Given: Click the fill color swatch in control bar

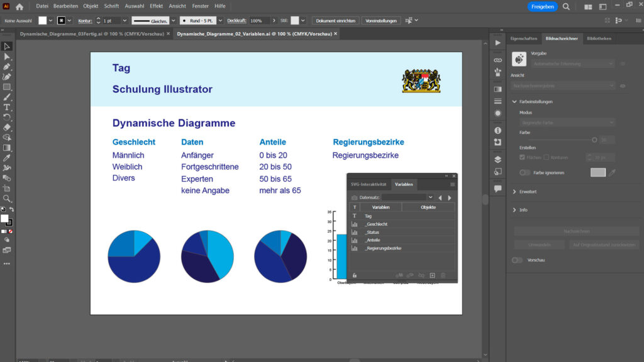Looking at the screenshot, I should tap(42, 21).
